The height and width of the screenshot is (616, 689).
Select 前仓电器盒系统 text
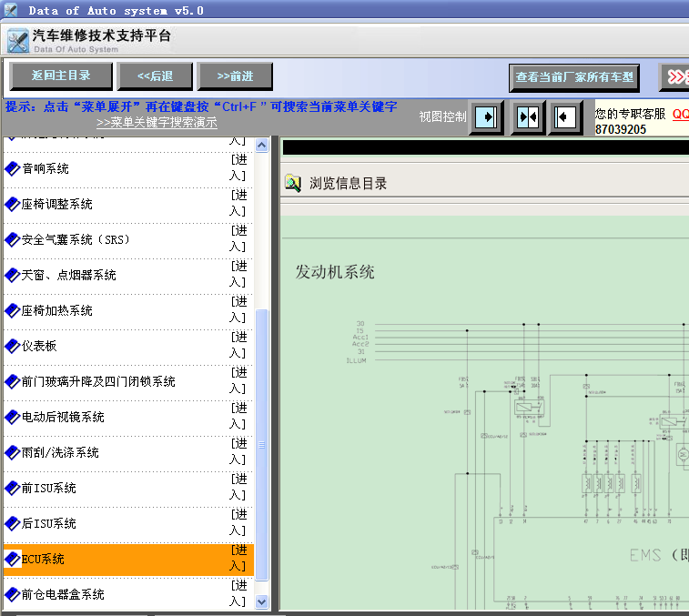63,595
